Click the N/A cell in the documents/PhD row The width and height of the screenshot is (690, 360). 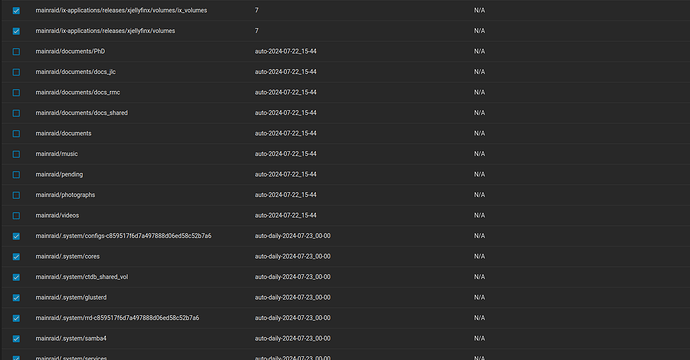pos(479,51)
